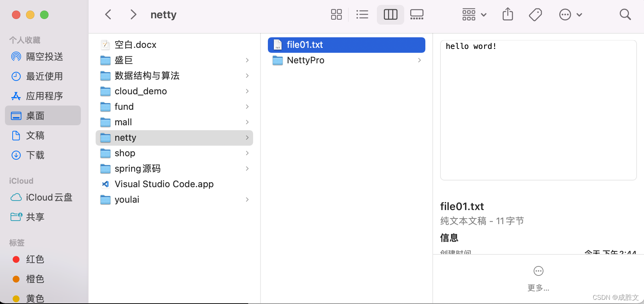Viewport: 644px width, 304px height.
Task: Open 应用程序 (Applications) in sidebar
Action: pyautogui.click(x=43, y=96)
